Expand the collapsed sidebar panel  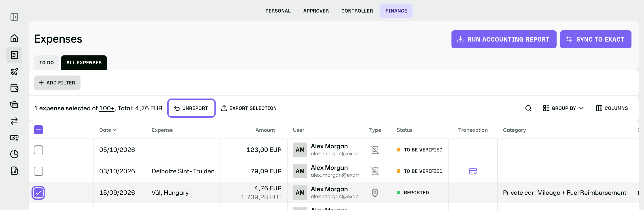coord(14,17)
